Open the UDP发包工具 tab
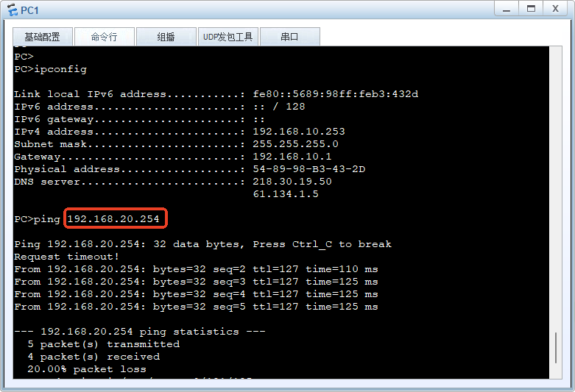This screenshot has height=392, width=575. [x=228, y=37]
